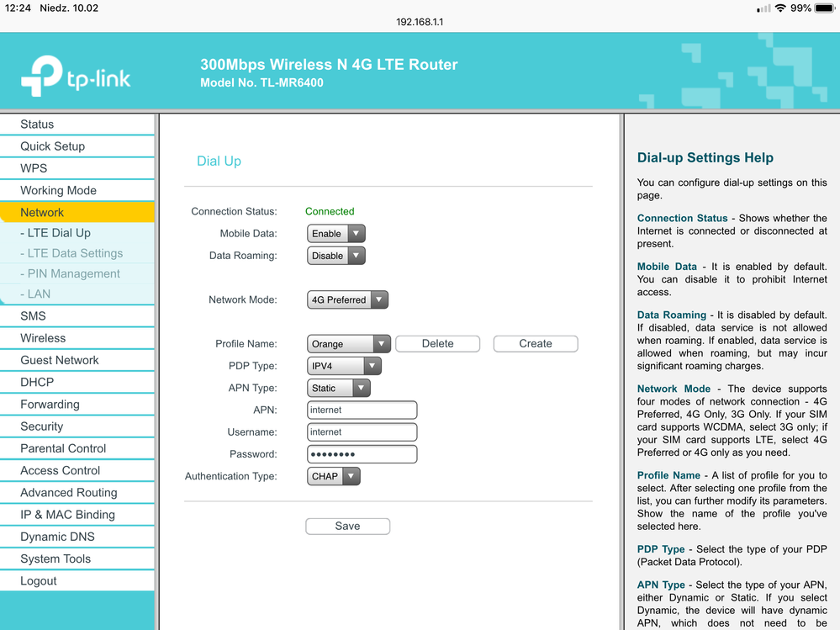
Task: Focus the Password input field
Action: tap(362, 454)
